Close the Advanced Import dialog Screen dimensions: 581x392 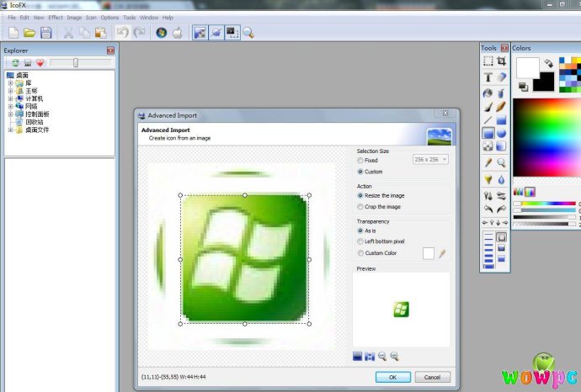coord(445,113)
